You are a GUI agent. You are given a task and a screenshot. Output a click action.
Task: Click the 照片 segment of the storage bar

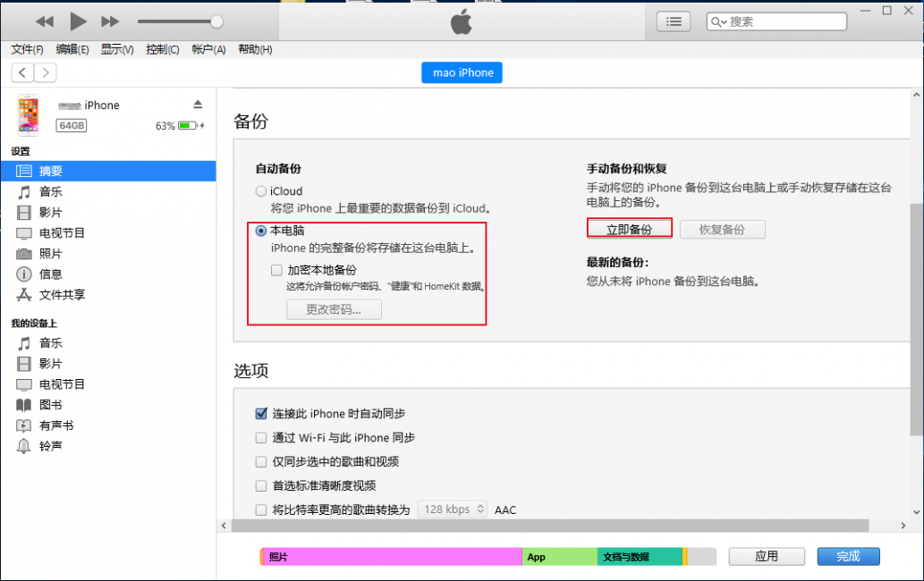(393, 557)
